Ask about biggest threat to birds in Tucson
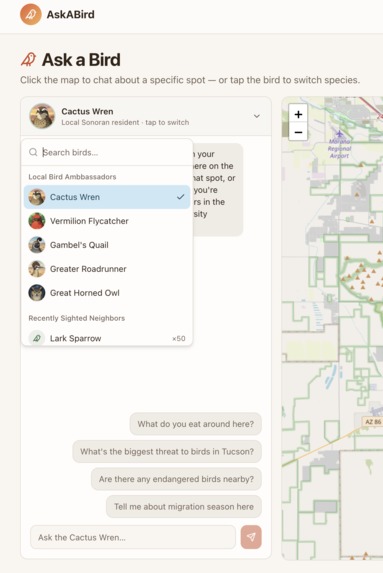The height and width of the screenshot is (573, 383). 167,452
